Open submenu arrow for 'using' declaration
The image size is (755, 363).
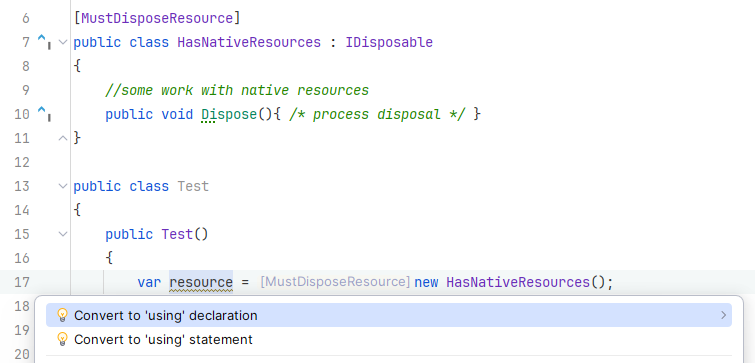723,315
